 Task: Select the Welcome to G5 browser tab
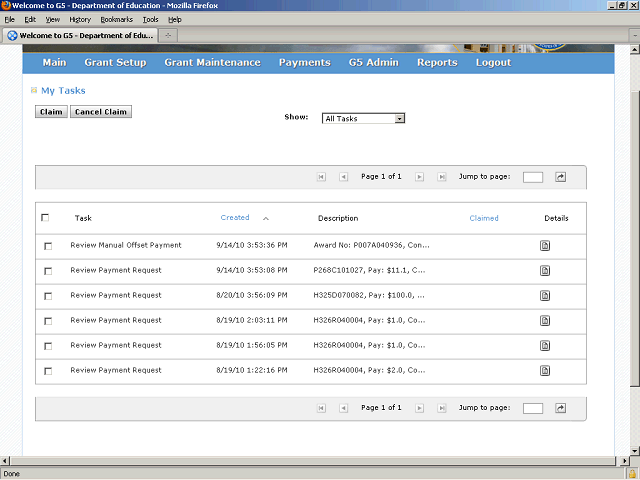(x=80, y=36)
